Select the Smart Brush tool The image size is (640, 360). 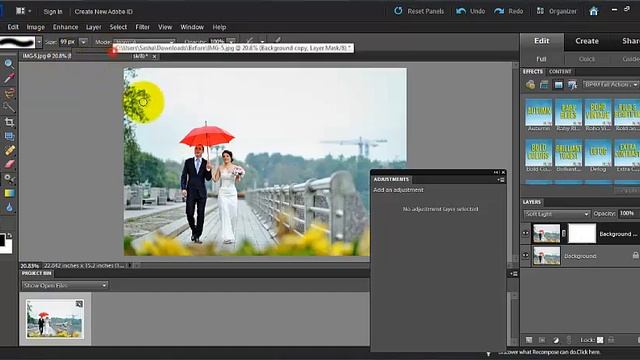(9, 178)
